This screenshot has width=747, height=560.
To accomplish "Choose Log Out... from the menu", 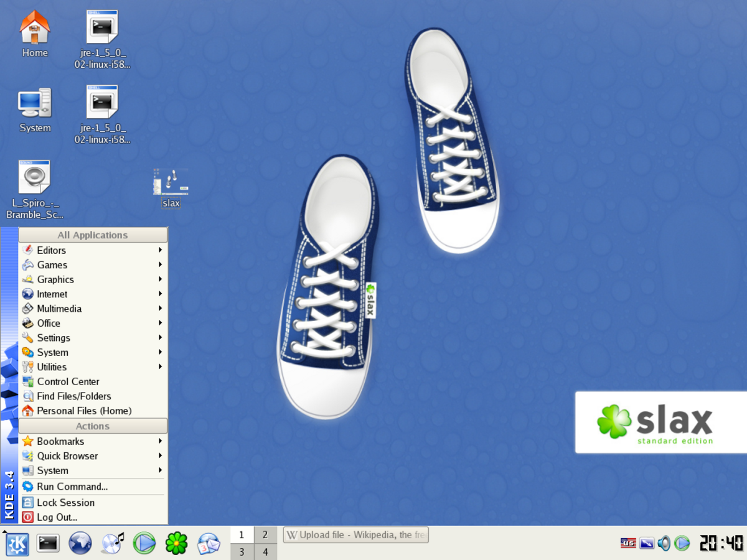I will 93,517.
